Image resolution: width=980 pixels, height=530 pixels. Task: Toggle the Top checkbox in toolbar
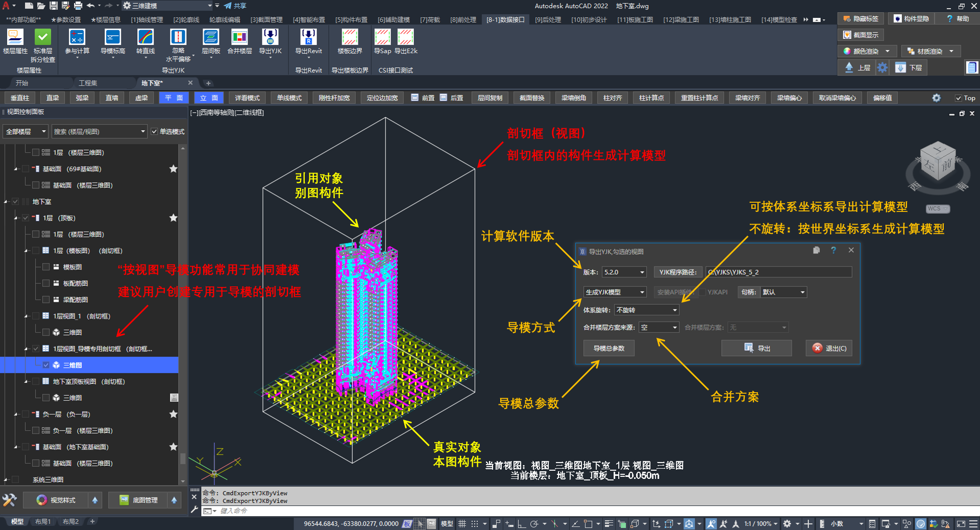click(x=959, y=98)
